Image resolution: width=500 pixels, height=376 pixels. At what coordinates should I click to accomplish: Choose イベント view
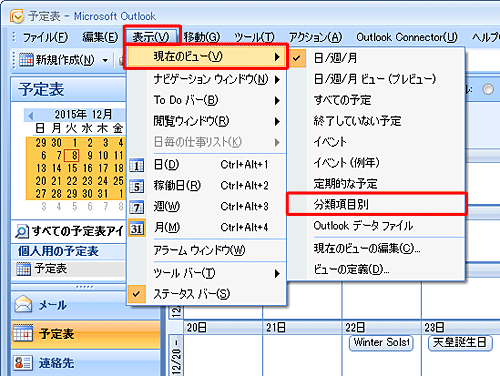(377, 142)
